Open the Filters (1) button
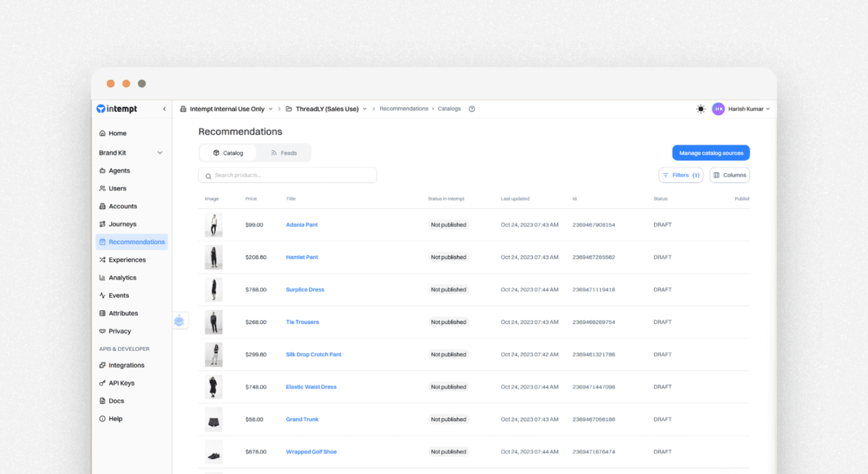This screenshot has width=868, height=474. (x=681, y=175)
